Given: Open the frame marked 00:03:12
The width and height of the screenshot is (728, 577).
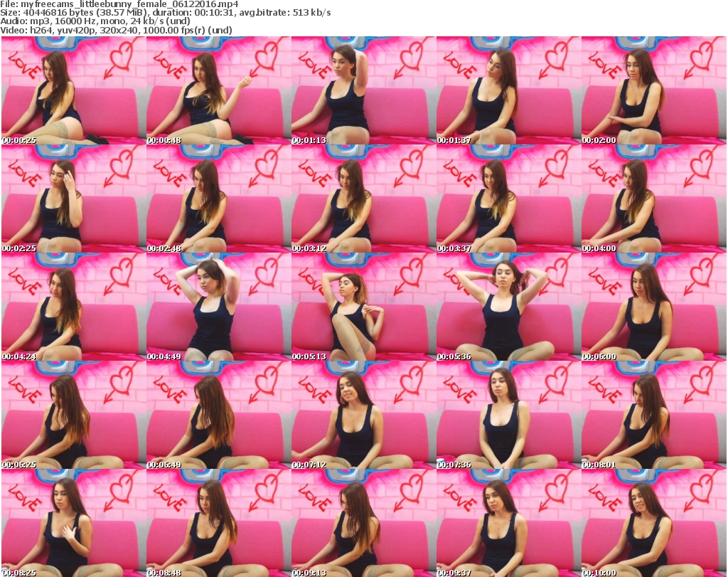Looking at the screenshot, I should coord(363,198).
